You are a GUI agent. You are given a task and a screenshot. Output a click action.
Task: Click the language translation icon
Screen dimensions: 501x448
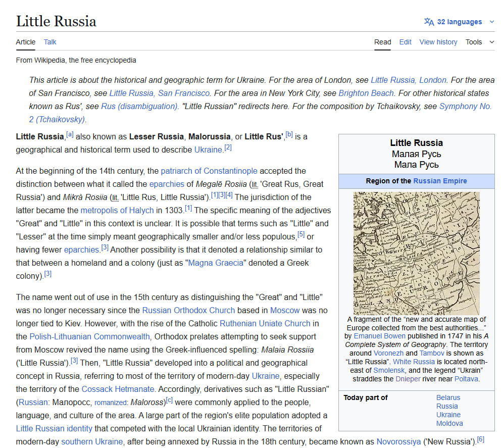[429, 22]
